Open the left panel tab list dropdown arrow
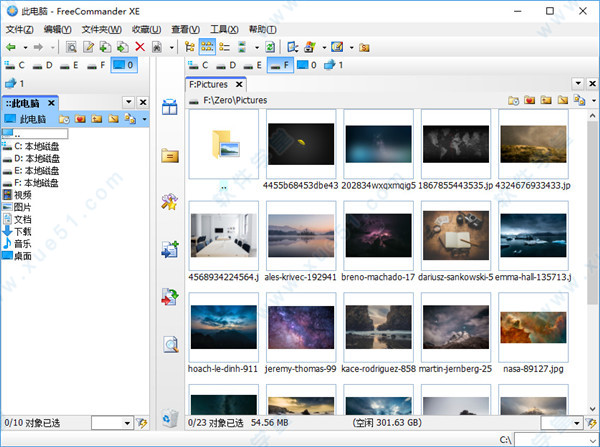Screen dimensions: 600x447 point(128,103)
